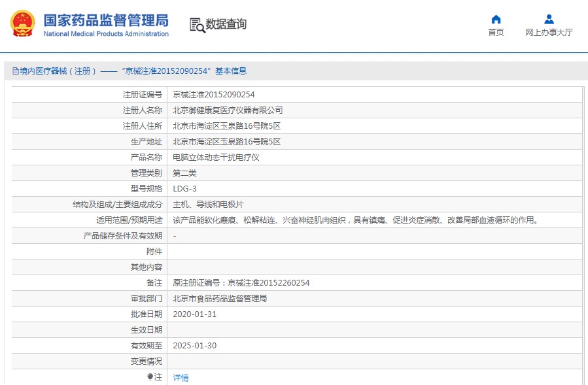Click the 注册证编号 label
This screenshot has width=588, height=385.
point(143,95)
